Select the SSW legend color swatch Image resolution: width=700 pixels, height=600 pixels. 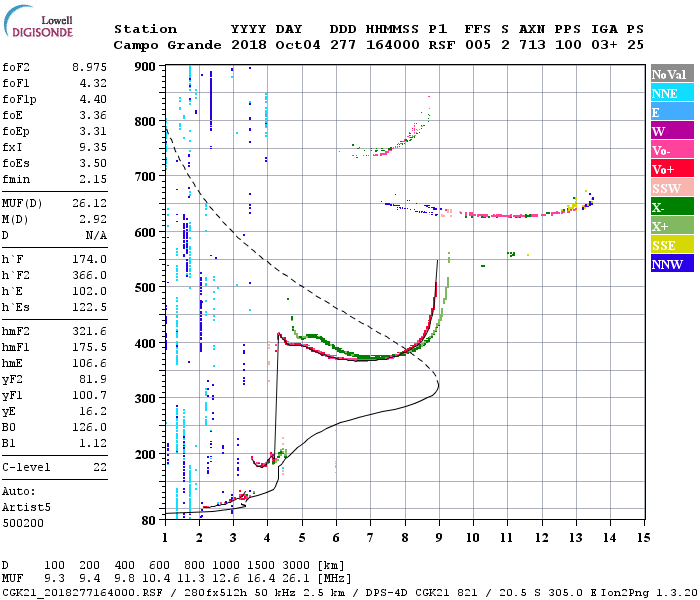[672, 188]
